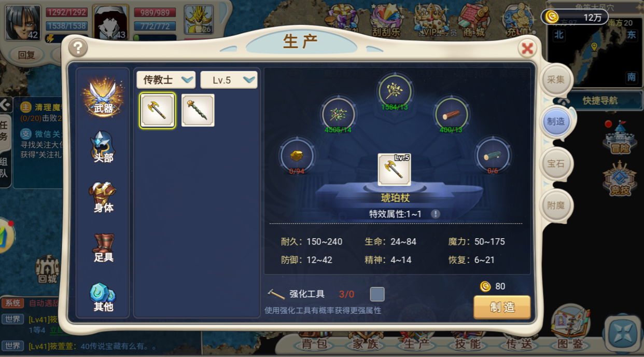Select the log material with 400/13
The height and width of the screenshot is (357, 644).
tap(451, 114)
